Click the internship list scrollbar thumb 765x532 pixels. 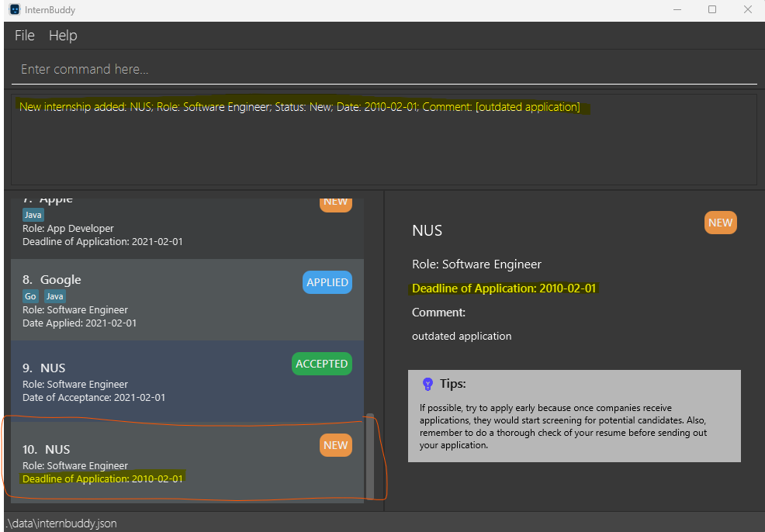[370, 457]
